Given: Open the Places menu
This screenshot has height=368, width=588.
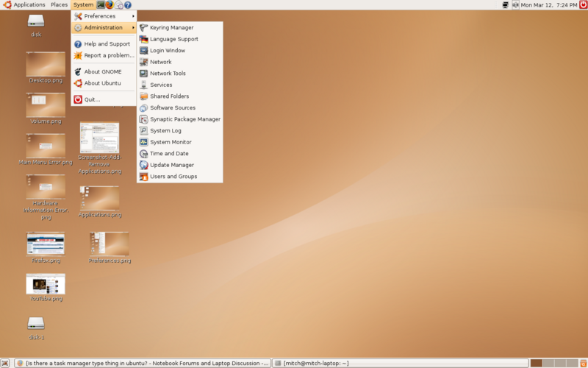Looking at the screenshot, I should [60, 5].
